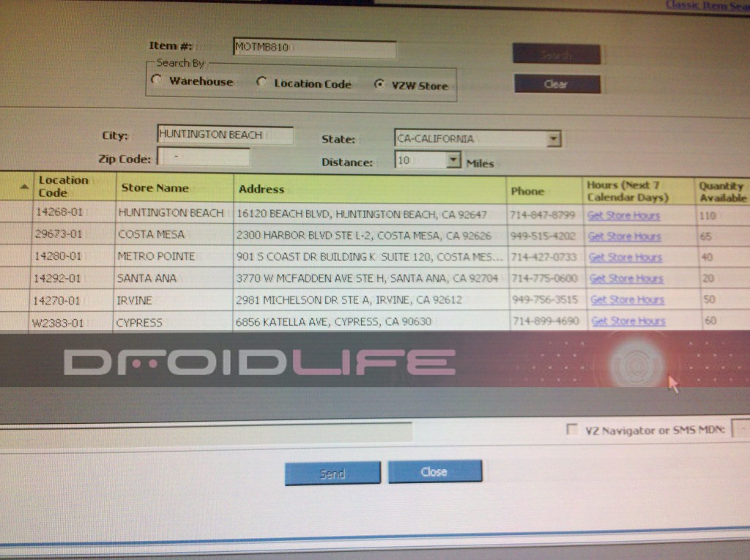
Task: Get Store Hours for Cypress store
Action: point(628,321)
